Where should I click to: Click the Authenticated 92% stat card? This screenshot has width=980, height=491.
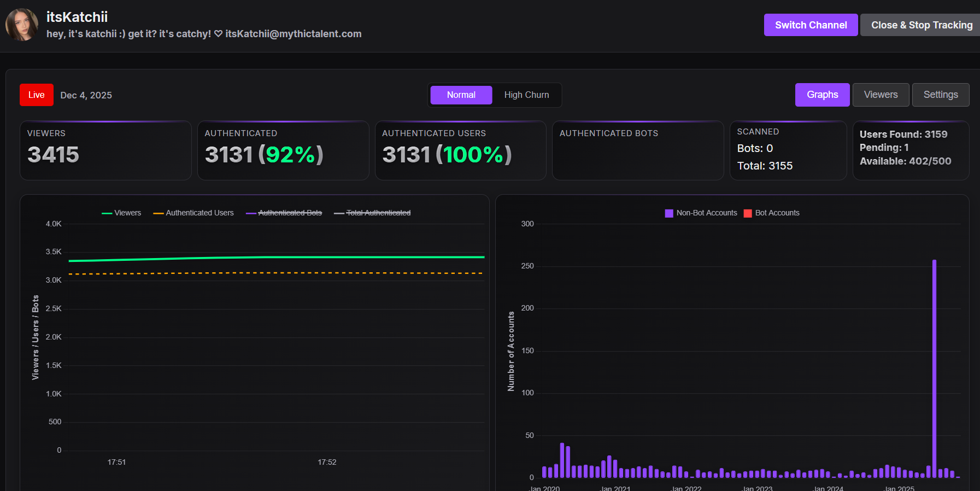(x=283, y=150)
